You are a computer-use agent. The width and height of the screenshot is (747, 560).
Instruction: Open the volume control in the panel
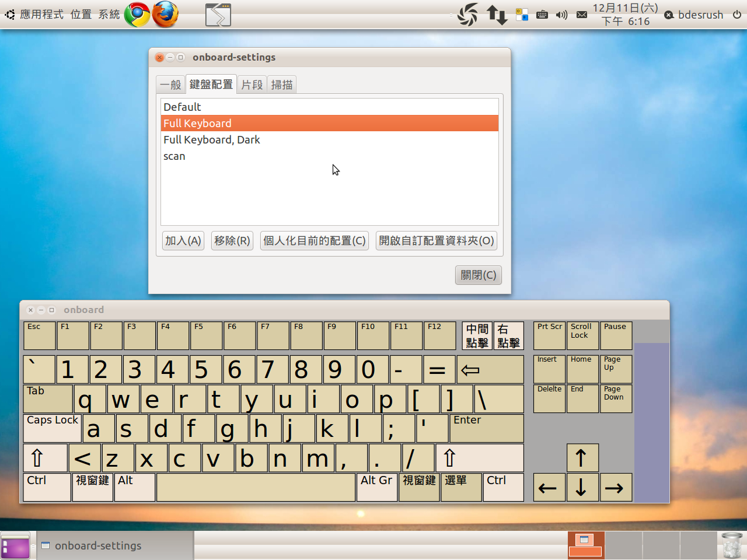click(561, 15)
